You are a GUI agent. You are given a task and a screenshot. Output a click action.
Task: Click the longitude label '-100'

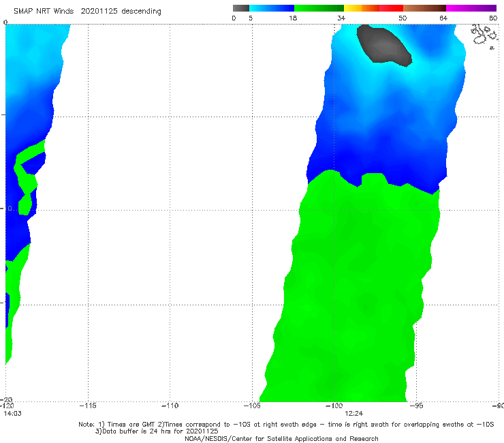334,406
